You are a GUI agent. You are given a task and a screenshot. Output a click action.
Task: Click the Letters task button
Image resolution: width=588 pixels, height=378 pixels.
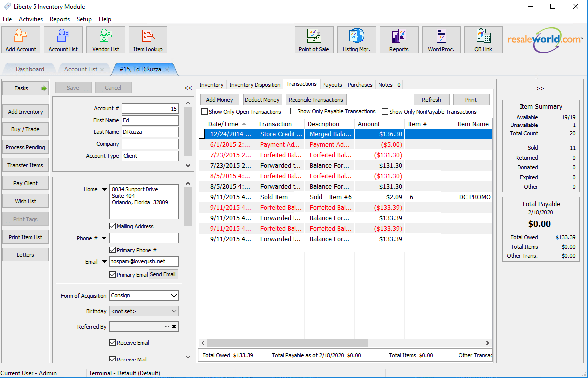(25, 255)
